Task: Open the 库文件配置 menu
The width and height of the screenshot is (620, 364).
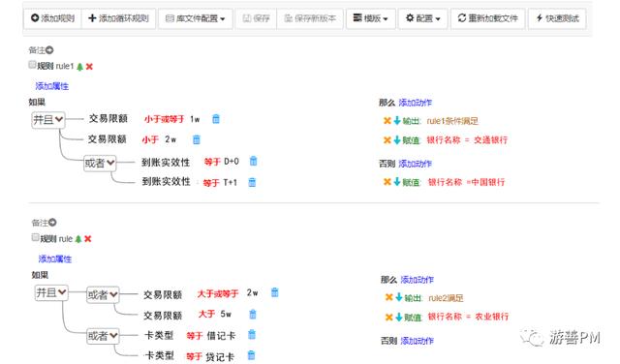Action: pyautogui.click(x=196, y=18)
